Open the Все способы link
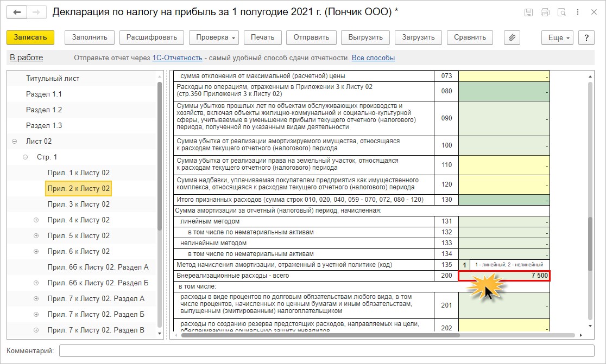The image size is (606, 364). click(x=373, y=58)
